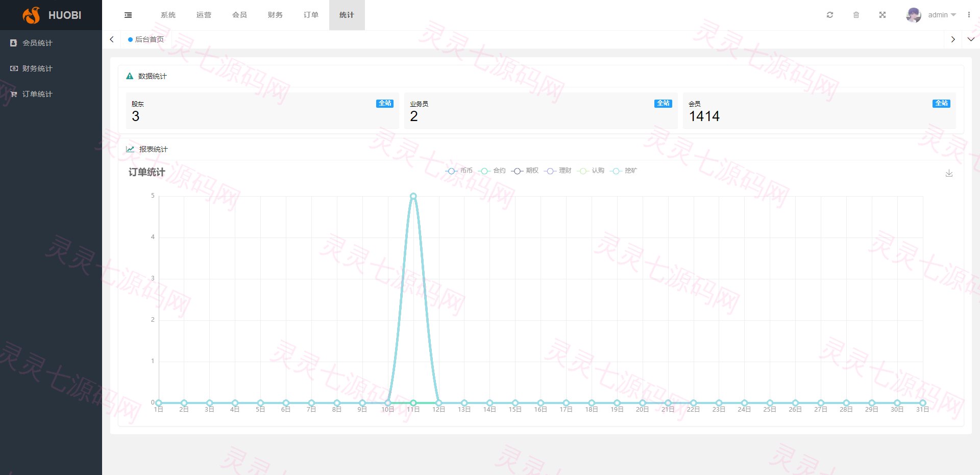The height and width of the screenshot is (475, 980).
Task: Click the 业务员 count value 2
Action: pos(414,116)
